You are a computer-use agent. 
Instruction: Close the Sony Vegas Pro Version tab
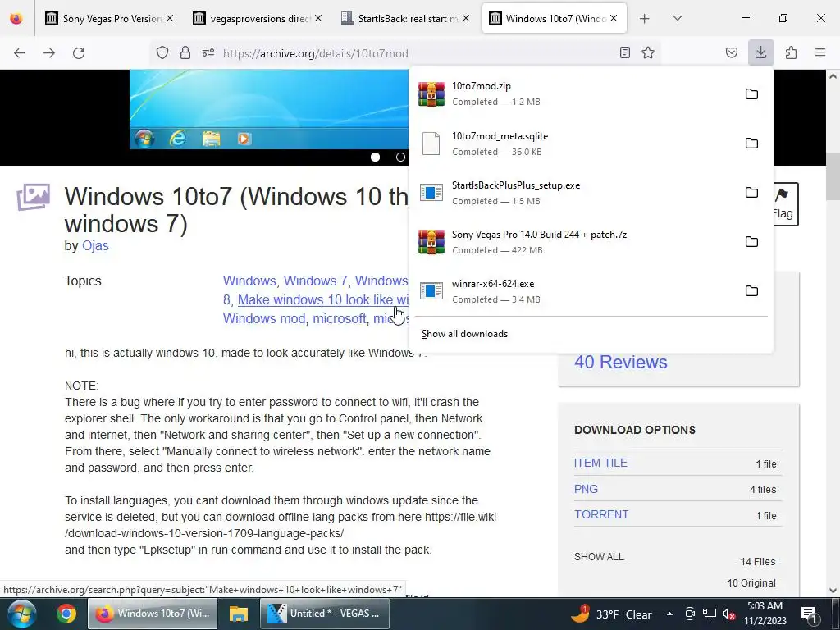tap(170, 18)
